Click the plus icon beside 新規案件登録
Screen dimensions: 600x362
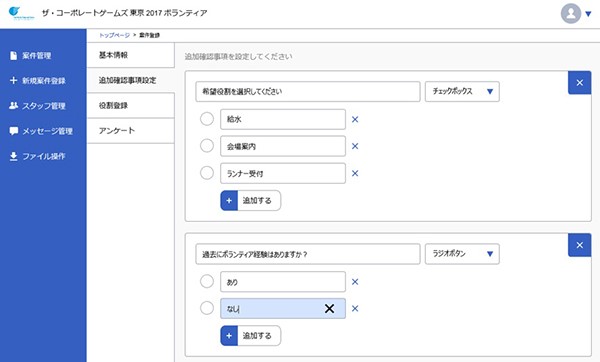[13, 80]
